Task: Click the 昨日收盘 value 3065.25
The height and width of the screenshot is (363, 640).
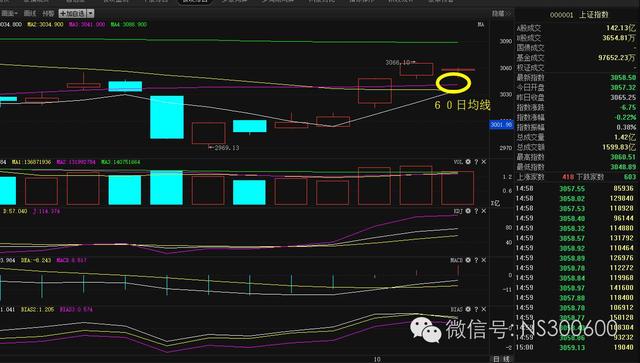Action: coord(623,97)
